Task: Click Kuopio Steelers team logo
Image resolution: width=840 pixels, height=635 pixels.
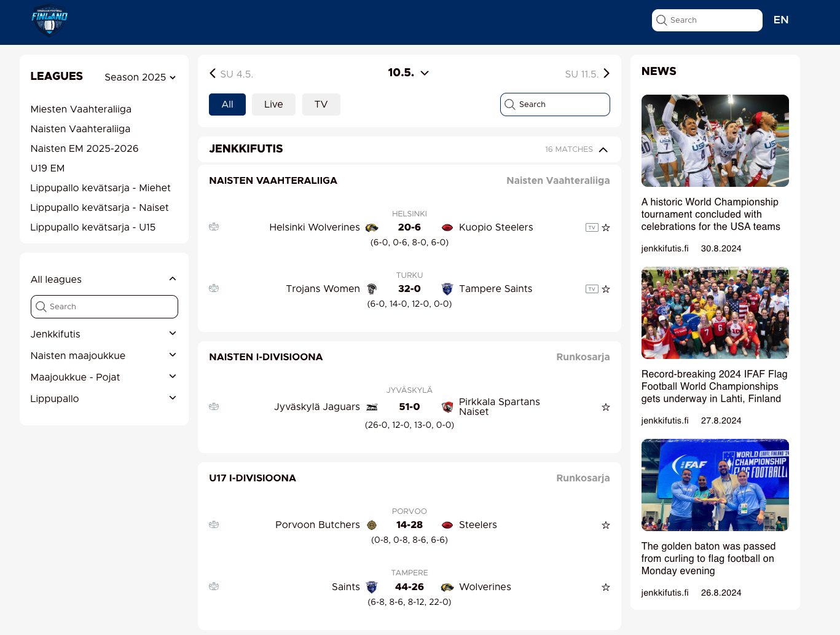Action: tap(447, 227)
